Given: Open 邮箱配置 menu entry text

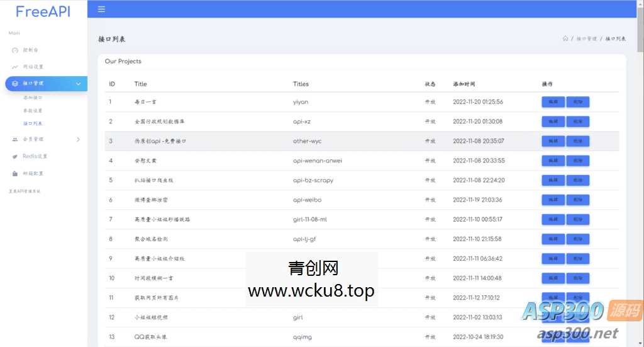Looking at the screenshot, I should pos(33,174).
